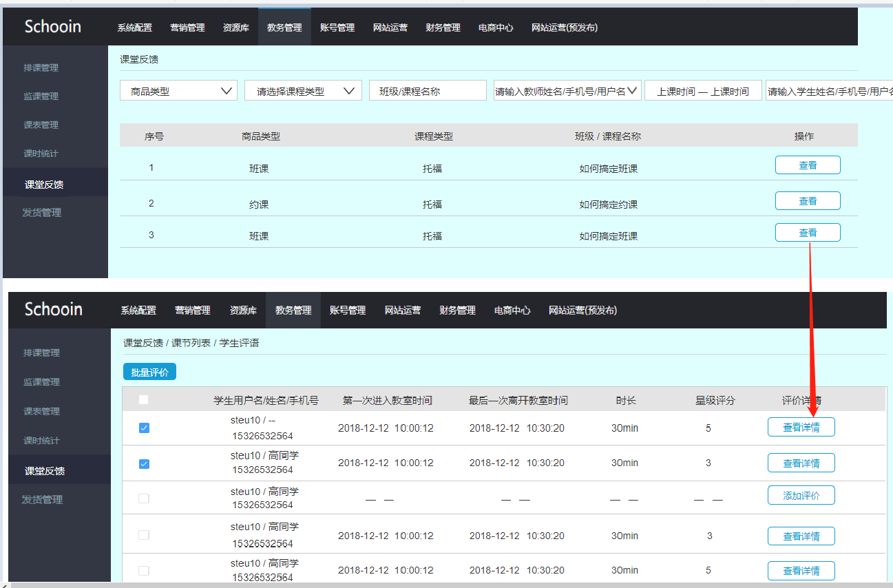
Task: Go to 监课管理 in the 学生评语 page's sidebar
Action: (41, 382)
